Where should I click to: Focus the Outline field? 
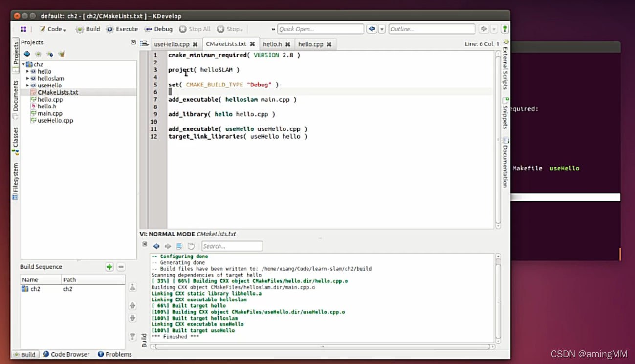[x=432, y=29]
